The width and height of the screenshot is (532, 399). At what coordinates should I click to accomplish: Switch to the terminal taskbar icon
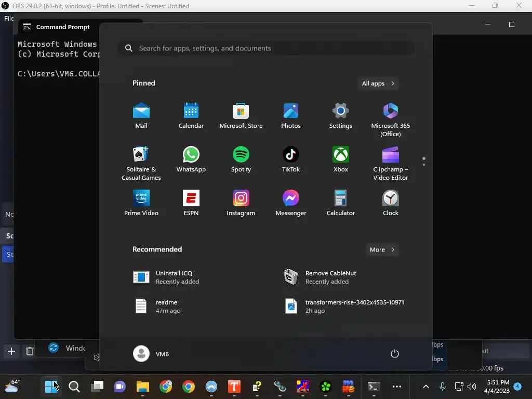click(x=374, y=387)
